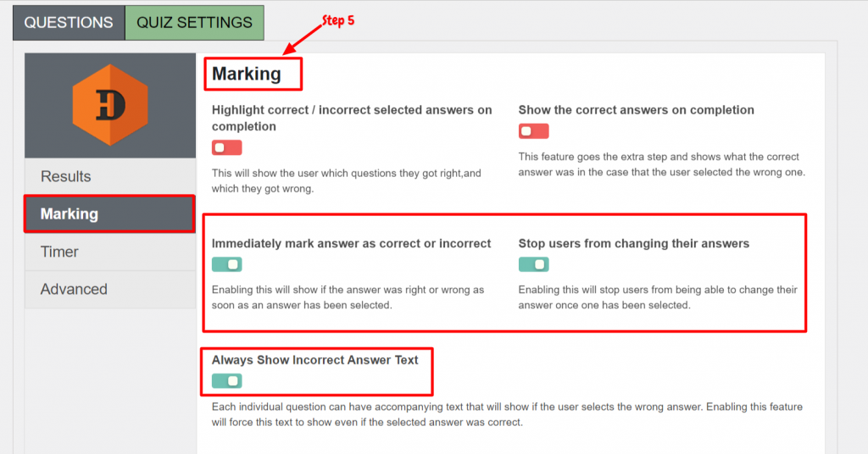Open the Timer settings section

110,252
